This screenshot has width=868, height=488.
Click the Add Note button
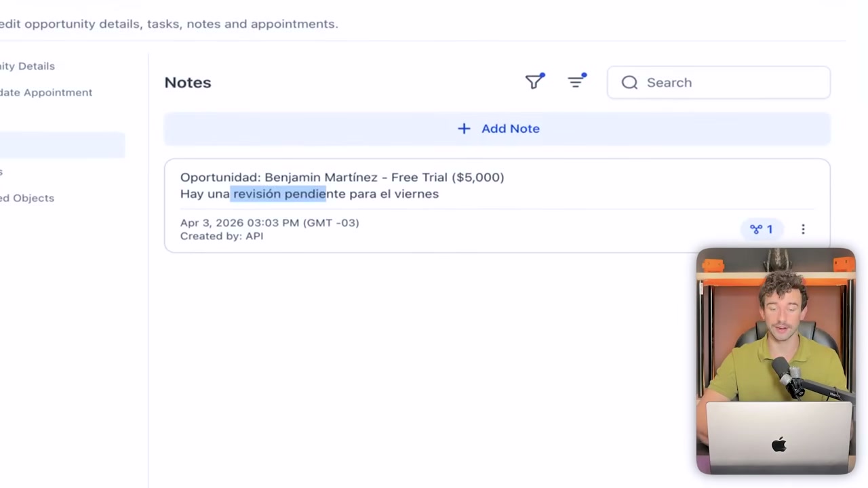pos(497,129)
